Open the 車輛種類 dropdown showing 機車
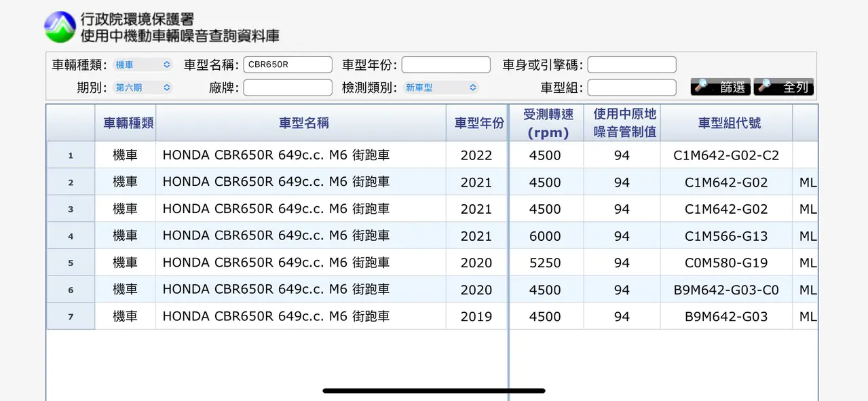The height and width of the screenshot is (401, 868). point(143,64)
